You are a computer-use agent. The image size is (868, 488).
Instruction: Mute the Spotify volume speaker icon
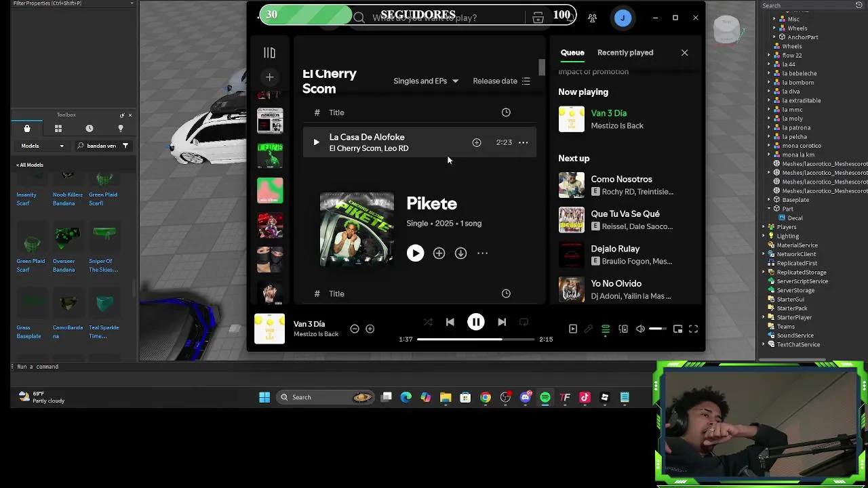(x=640, y=329)
